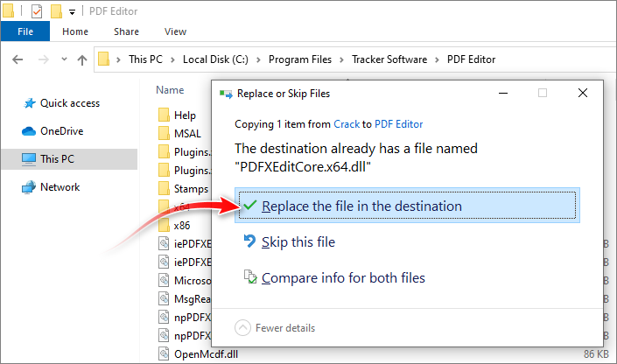Expand chevron after Program Files breadcrumb
Viewport: 617px width, 364px height.
pos(341,59)
